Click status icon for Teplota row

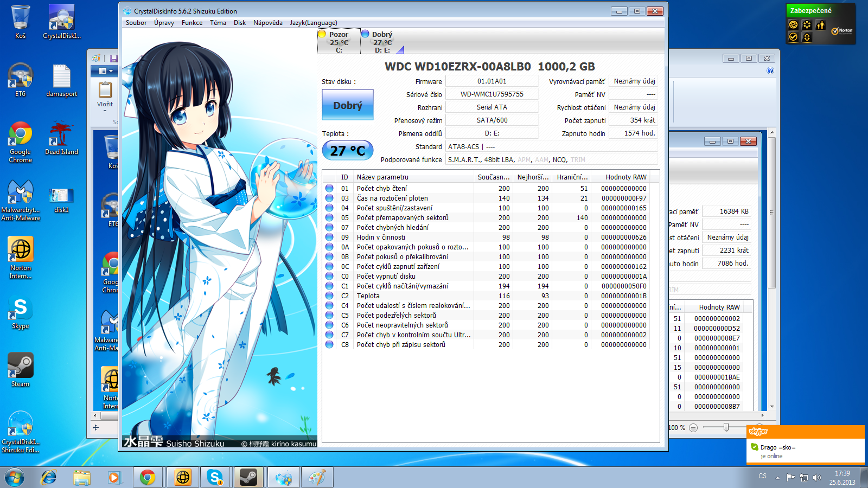click(x=329, y=296)
